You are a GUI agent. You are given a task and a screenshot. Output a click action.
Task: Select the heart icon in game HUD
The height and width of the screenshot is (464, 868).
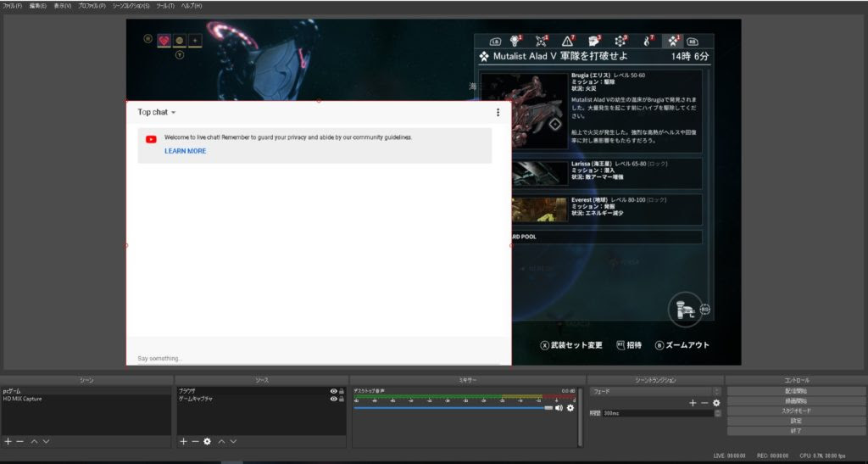coord(164,41)
